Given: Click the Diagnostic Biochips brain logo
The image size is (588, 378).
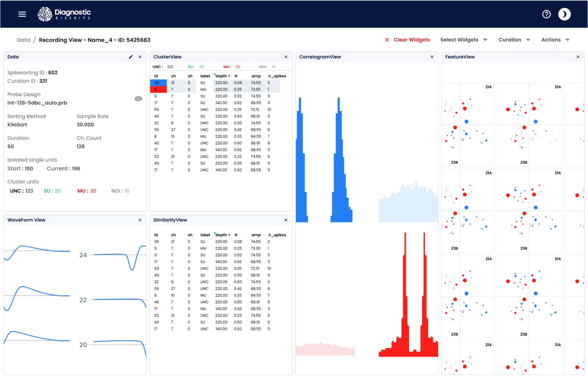Looking at the screenshot, I should click(45, 14).
